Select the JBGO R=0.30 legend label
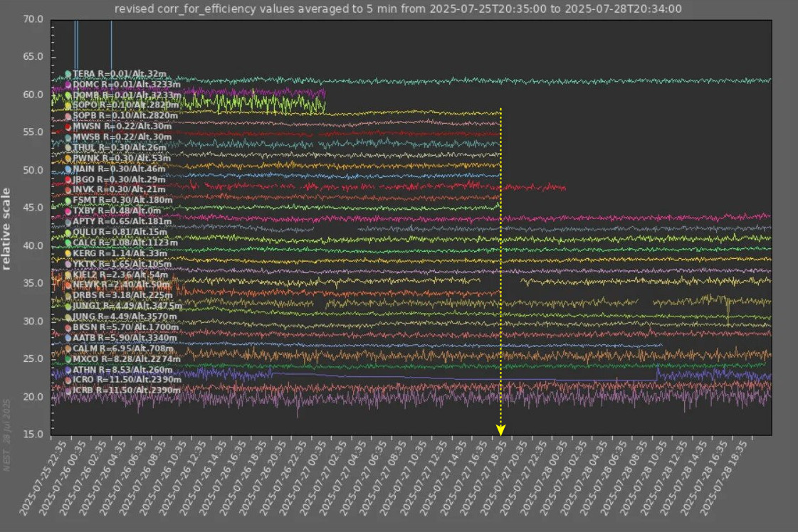 (119, 179)
